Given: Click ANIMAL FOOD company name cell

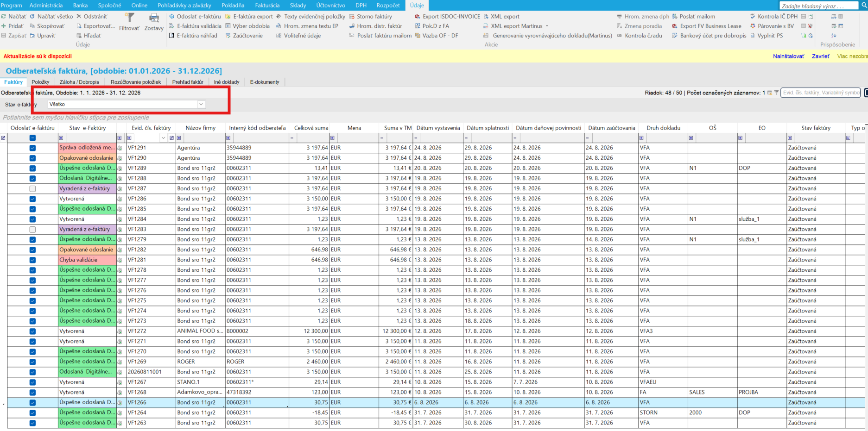Looking at the screenshot, I should 200,331.
